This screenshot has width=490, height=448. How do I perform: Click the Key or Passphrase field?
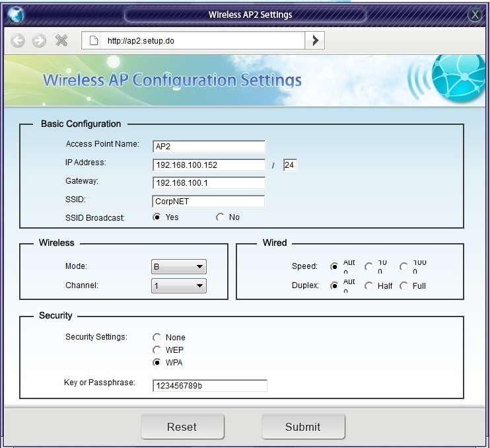210,385
